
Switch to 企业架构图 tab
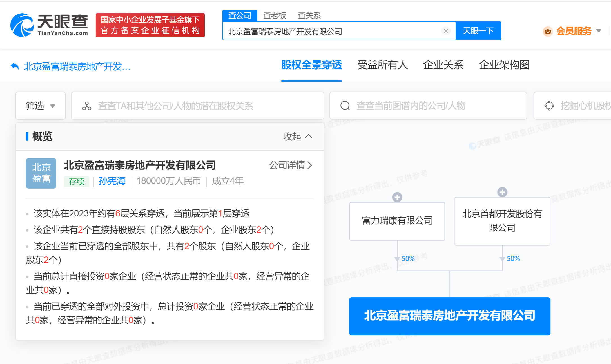click(x=504, y=65)
